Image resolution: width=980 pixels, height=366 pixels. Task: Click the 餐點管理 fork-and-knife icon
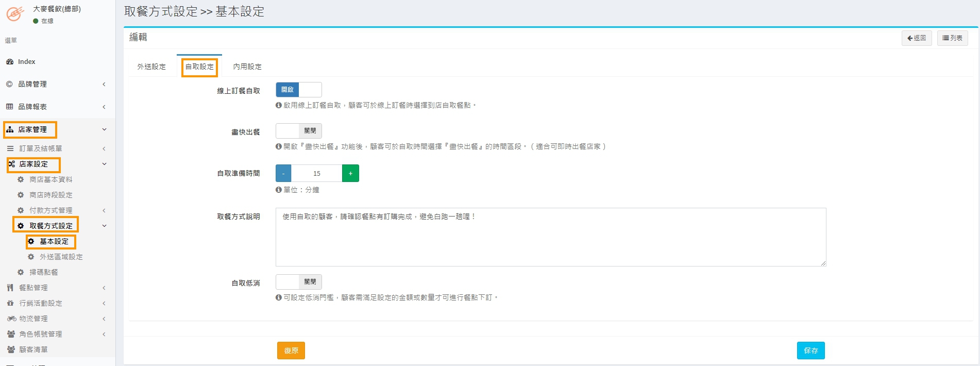(10, 288)
